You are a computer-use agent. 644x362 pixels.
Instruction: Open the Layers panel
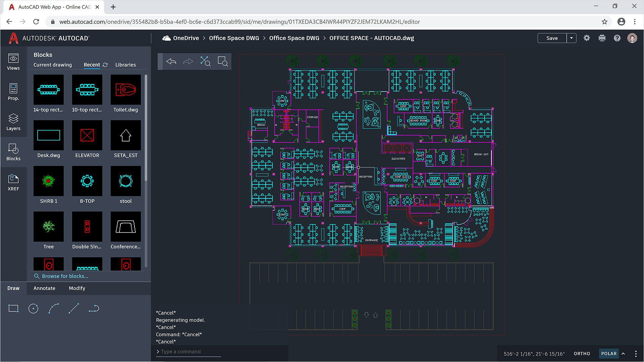point(13,122)
